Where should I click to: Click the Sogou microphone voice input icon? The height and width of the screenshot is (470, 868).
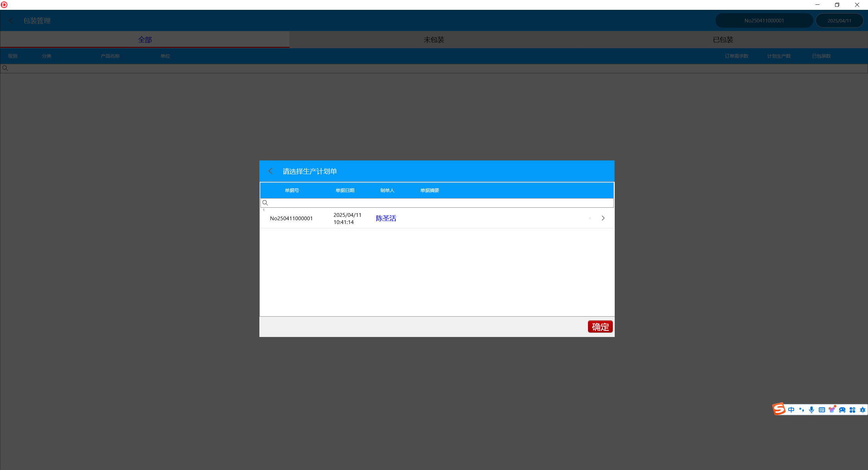[811, 410]
